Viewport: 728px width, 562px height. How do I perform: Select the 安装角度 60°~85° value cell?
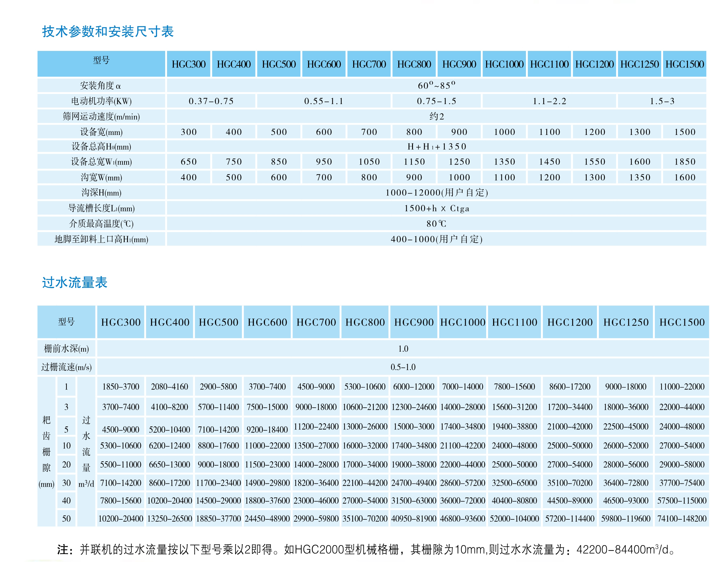[436, 86]
